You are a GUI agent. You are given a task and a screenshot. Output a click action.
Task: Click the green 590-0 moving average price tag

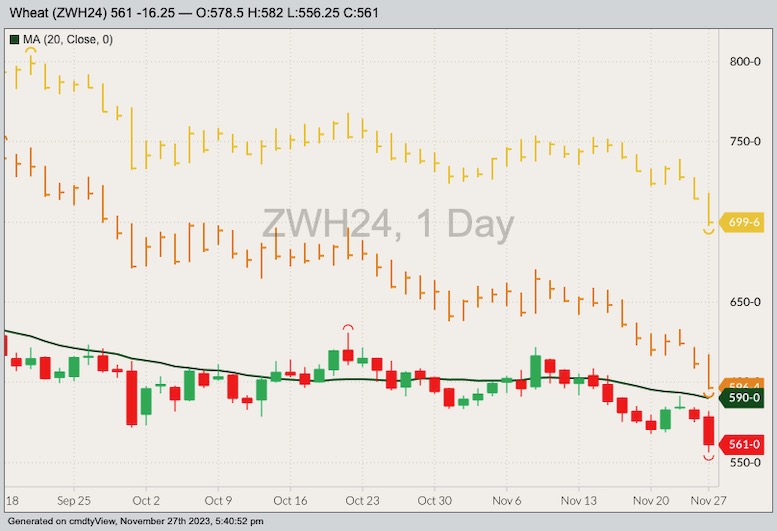(x=741, y=398)
